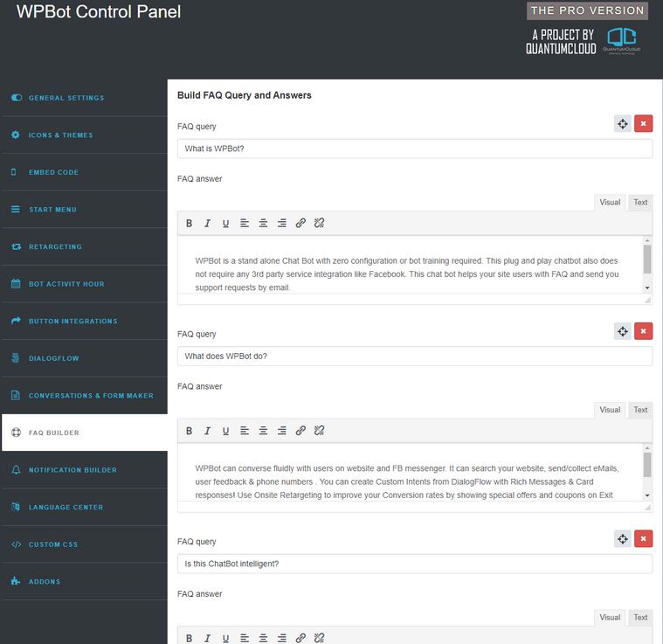
Task: Edit 'What is WPBot?' query field
Action: (x=415, y=149)
